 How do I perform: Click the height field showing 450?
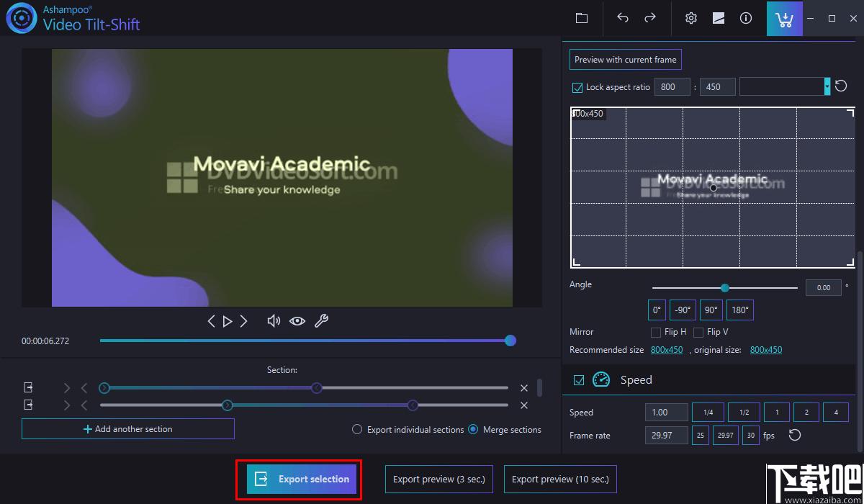pyautogui.click(x=718, y=86)
